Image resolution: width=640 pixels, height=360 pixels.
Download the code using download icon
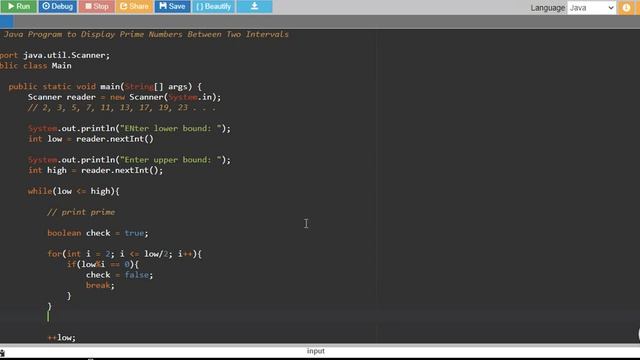coord(254,7)
